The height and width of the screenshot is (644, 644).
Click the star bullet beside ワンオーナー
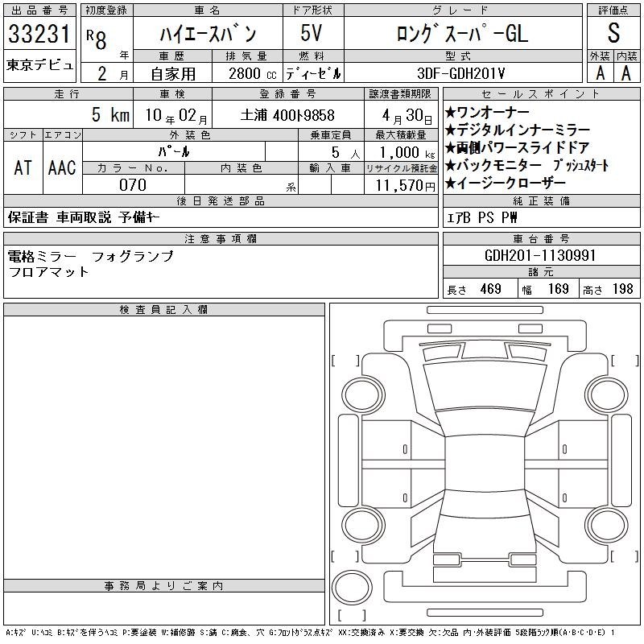(x=450, y=112)
